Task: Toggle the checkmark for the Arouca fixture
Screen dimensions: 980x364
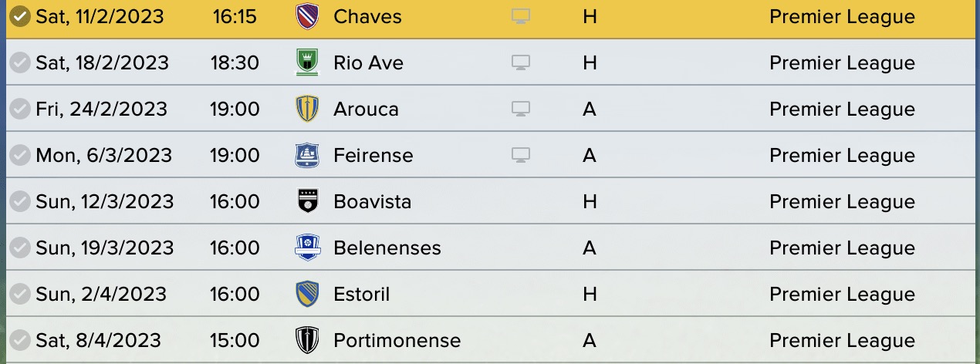Action: 20,109
